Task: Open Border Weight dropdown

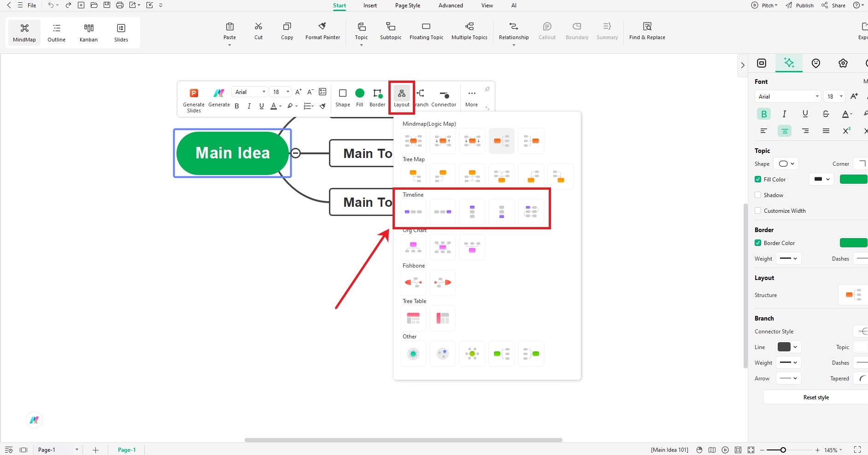Action: coord(788,258)
